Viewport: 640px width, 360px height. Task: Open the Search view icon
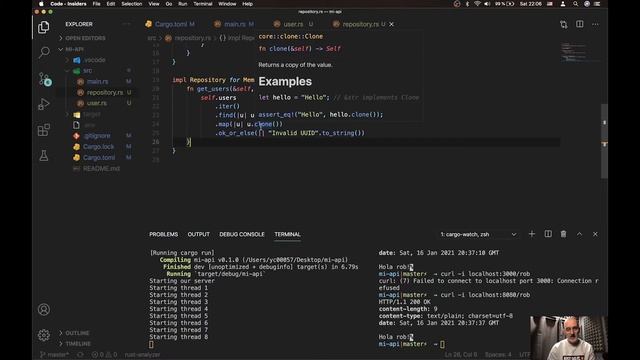click(44, 52)
